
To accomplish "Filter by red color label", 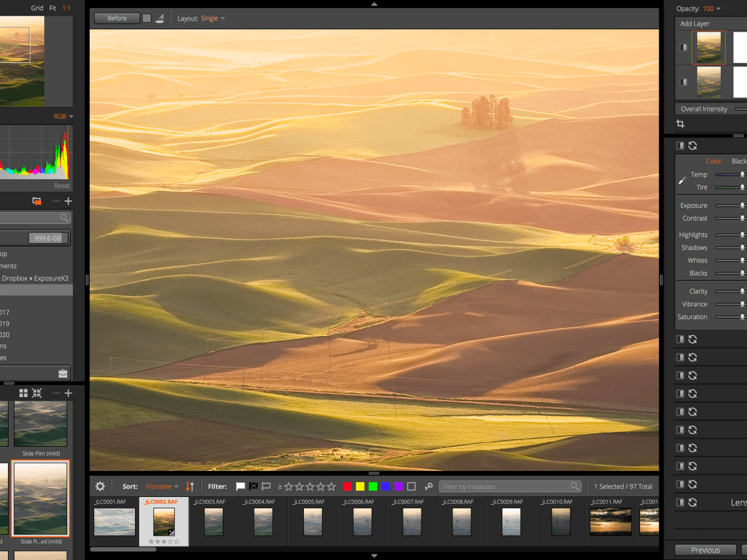I will point(347,487).
